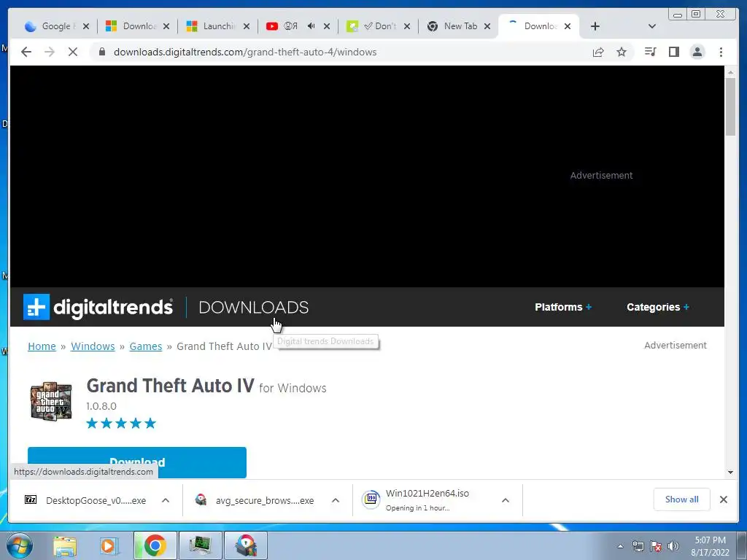Screen dimensions: 747x560
Task: Click Show all downloads
Action: 682,499
